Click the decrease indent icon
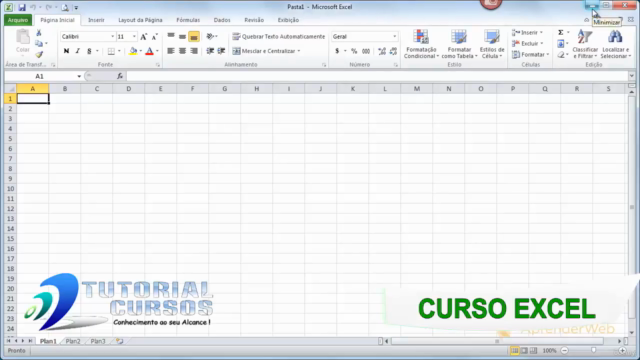This screenshot has height=360, width=640. [210, 51]
